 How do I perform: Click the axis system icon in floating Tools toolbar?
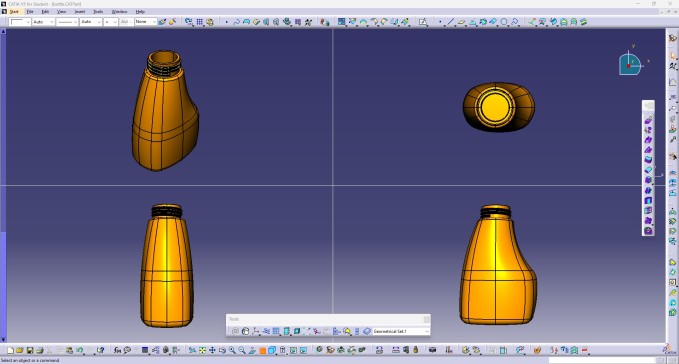(255, 331)
